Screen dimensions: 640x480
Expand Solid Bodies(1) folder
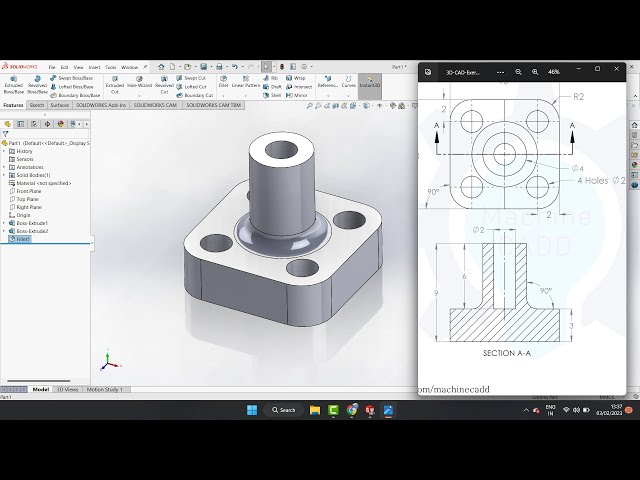[x=4, y=175]
